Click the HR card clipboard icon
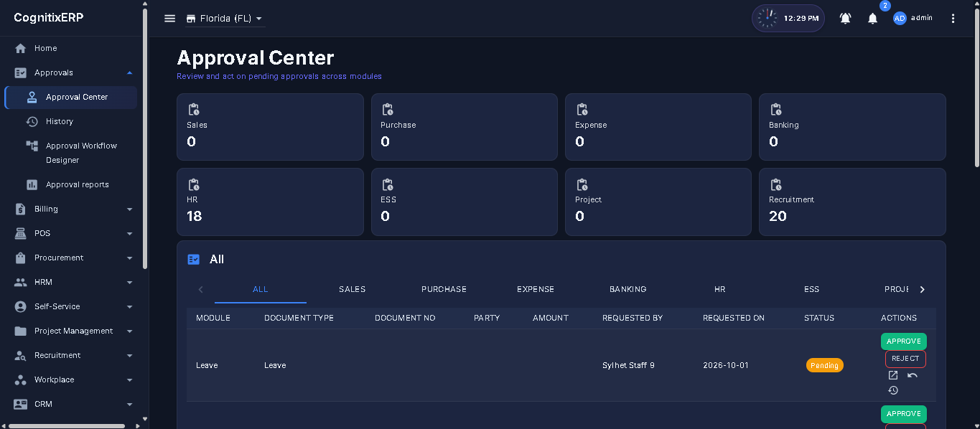The width and height of the screenshot is (980, 429). pyautogui.click(x=193, y=184)
